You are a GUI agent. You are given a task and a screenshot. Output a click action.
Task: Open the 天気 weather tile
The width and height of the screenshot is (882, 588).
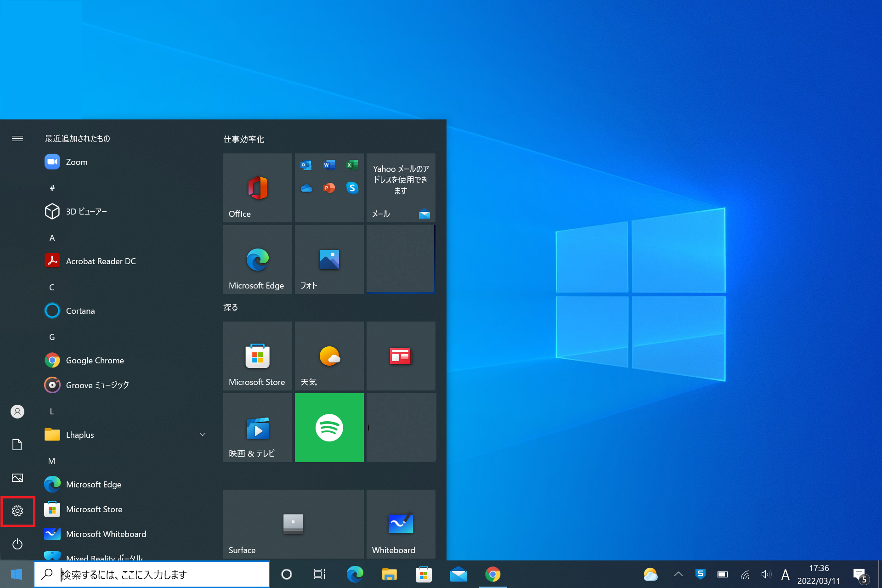pos(329,356)
